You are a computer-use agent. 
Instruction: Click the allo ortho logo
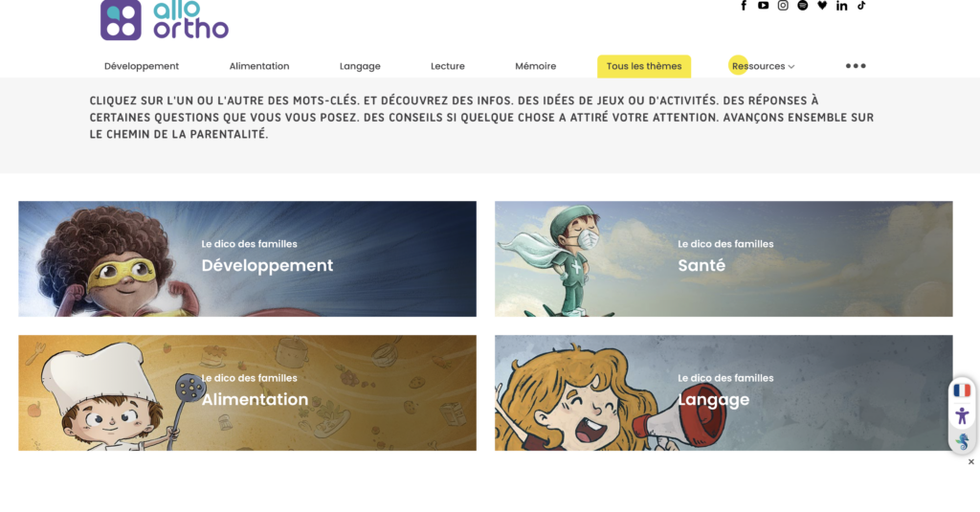[x=165, y=20]
